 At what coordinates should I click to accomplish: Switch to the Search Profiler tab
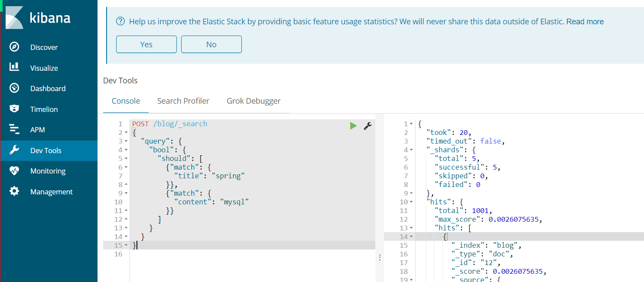click(183, 101)
